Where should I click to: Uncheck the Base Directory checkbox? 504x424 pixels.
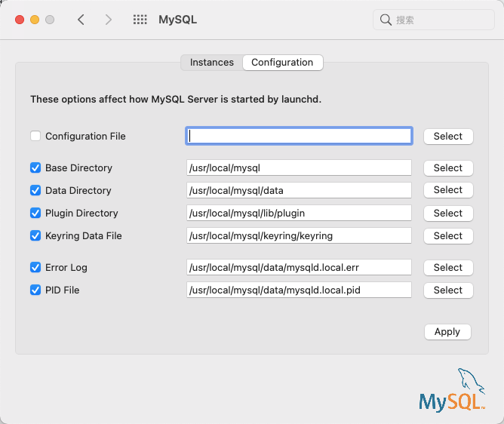coord(35,167)
